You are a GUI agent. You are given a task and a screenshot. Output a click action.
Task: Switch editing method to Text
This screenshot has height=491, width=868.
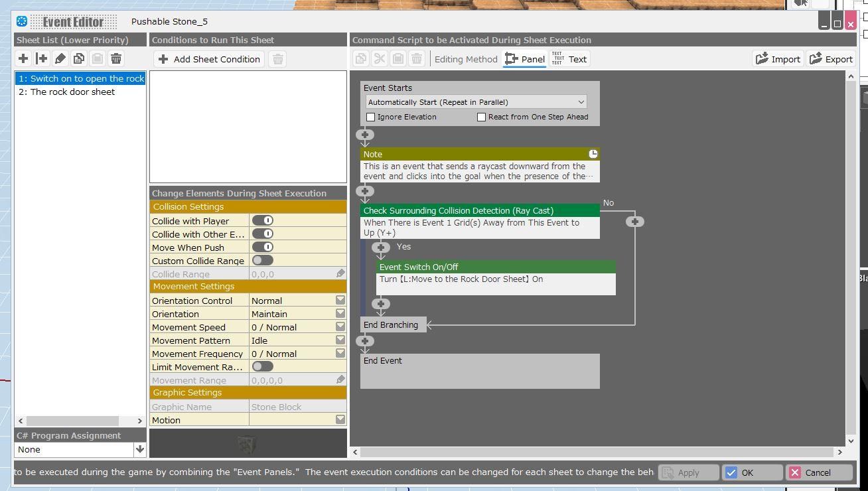click(x=569, y=59)
